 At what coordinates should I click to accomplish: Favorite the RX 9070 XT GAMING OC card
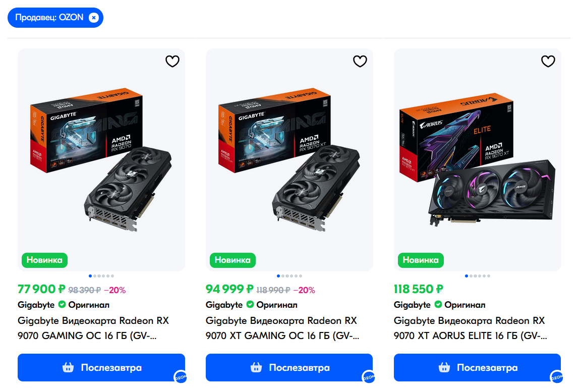360,61
